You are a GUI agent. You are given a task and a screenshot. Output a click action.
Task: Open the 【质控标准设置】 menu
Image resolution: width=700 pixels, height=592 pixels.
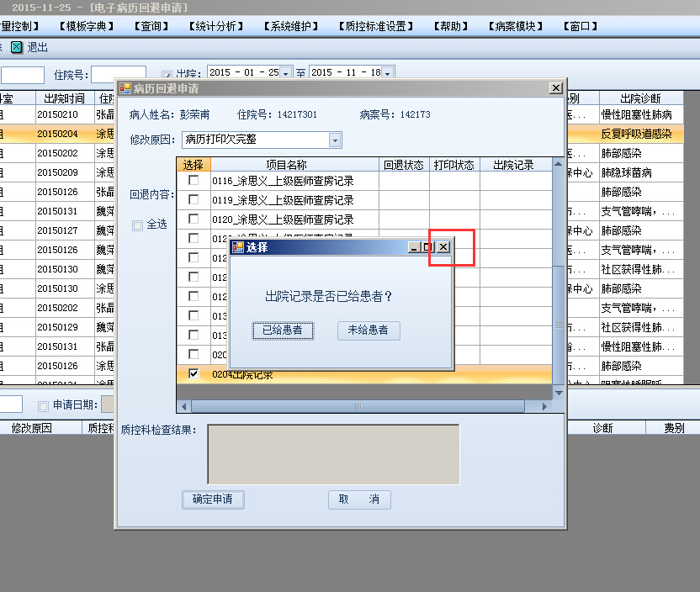(x=375, y=26)
